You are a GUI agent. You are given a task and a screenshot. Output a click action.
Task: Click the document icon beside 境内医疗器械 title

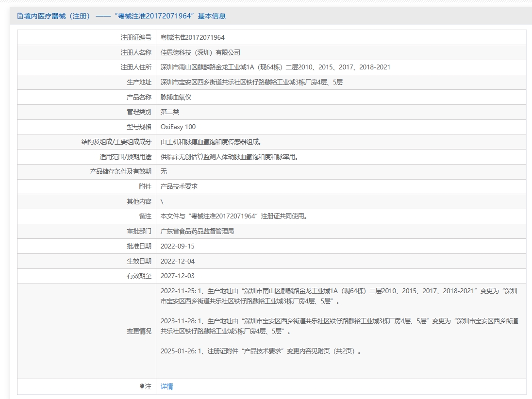20,16
